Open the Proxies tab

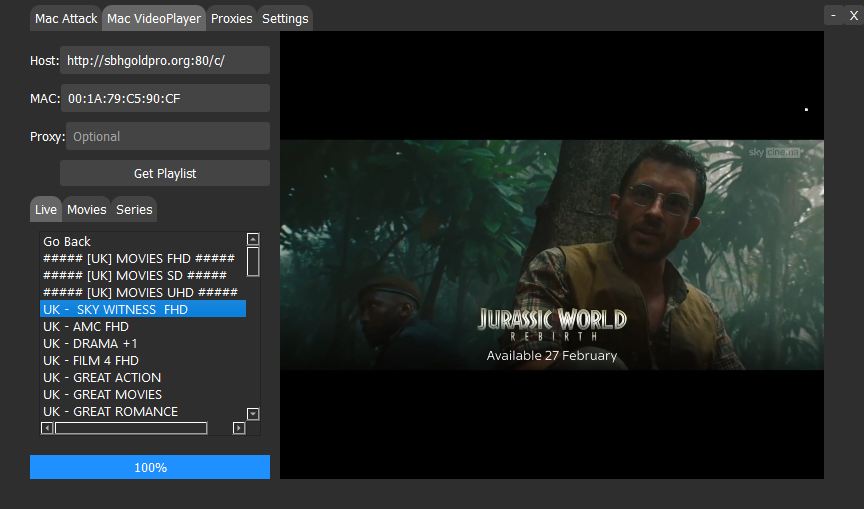[x=231, y=18]
